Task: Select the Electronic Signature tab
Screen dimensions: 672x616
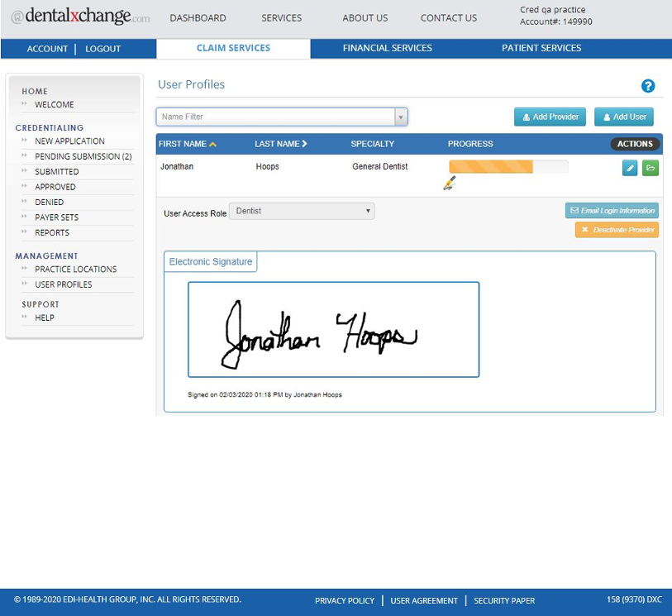Action: coord(210,262)
